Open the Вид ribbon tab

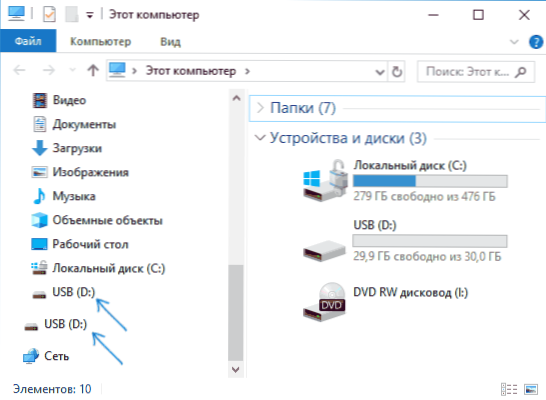(170, 42)
